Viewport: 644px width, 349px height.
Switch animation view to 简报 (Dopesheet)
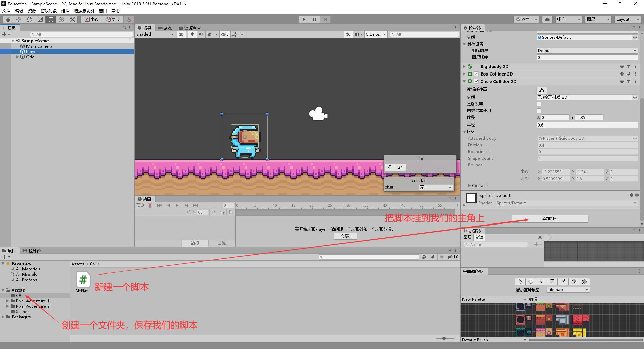(195, 243)
